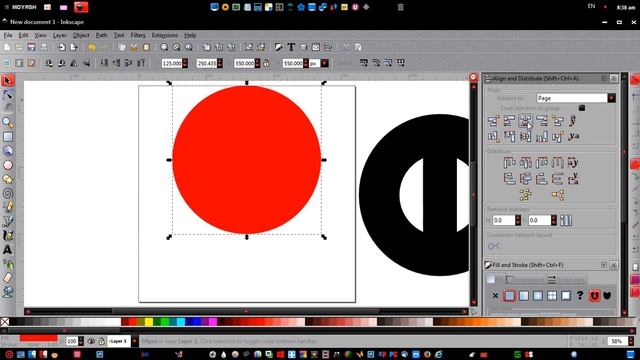Open the Relative to Page dropdown
The image size is (640, 360).
coord(576,98)
